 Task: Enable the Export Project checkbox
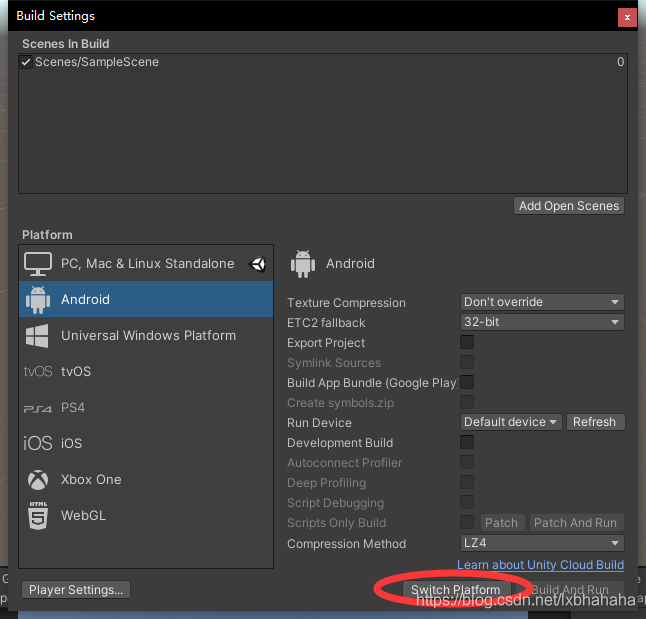coord(467,342)
